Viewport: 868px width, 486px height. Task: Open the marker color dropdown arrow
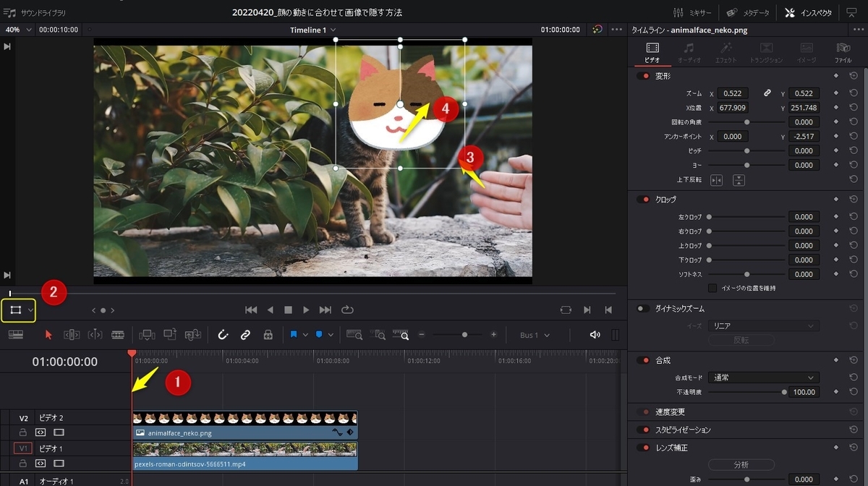[330, 335]
